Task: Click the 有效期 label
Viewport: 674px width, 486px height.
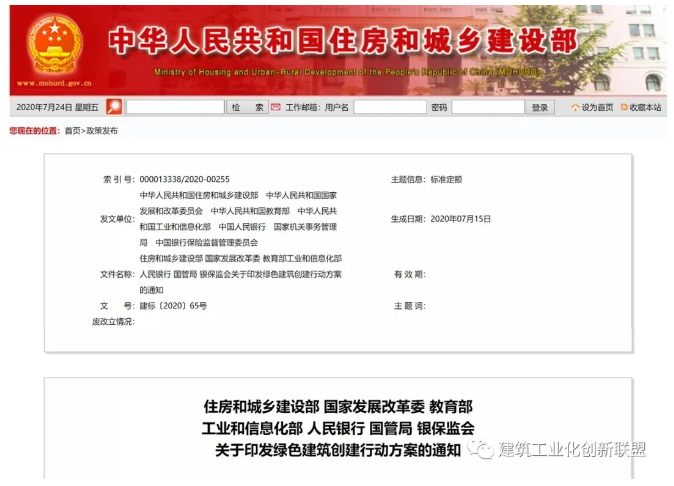Action: coord(410,274)
